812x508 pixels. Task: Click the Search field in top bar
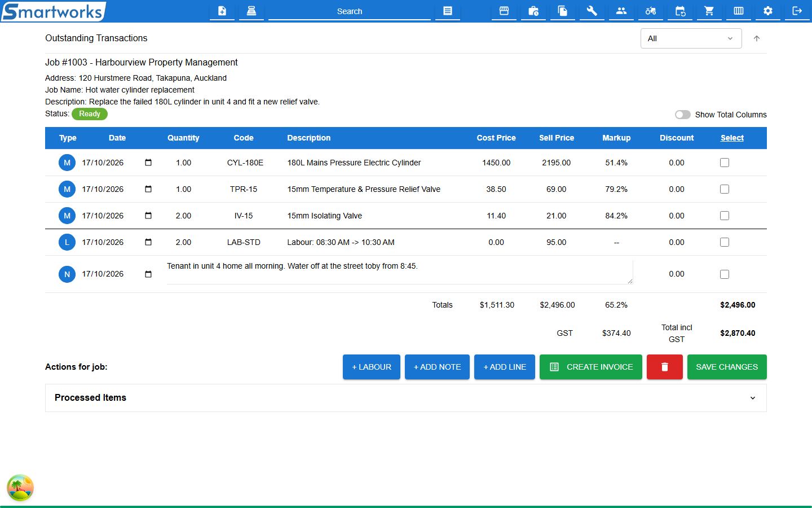click(x=350, y=11)
